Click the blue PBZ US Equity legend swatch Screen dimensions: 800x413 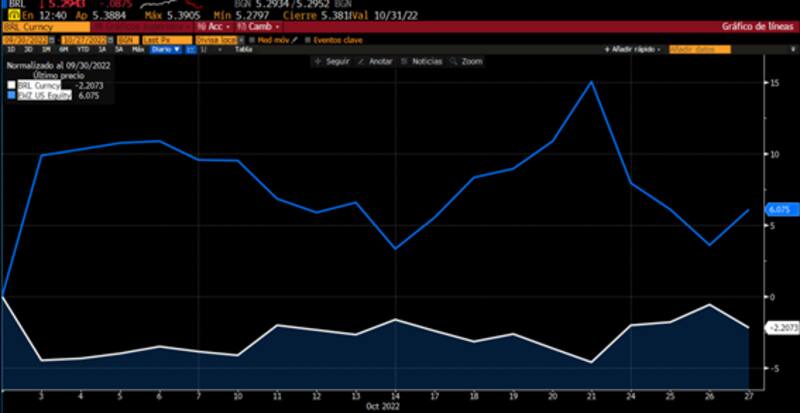12,96
